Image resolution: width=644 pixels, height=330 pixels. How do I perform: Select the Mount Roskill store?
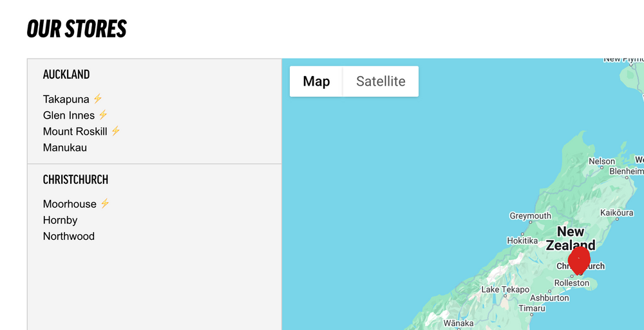(75, 131)
